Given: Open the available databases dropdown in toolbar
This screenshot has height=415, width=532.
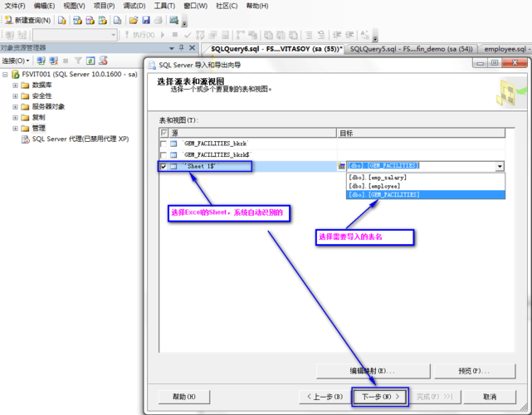Looking at the screenshot, I should [114, 35].
